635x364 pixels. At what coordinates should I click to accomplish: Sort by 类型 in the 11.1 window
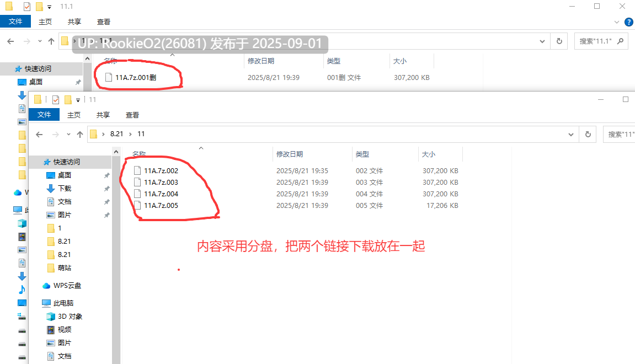click(334, 61)
